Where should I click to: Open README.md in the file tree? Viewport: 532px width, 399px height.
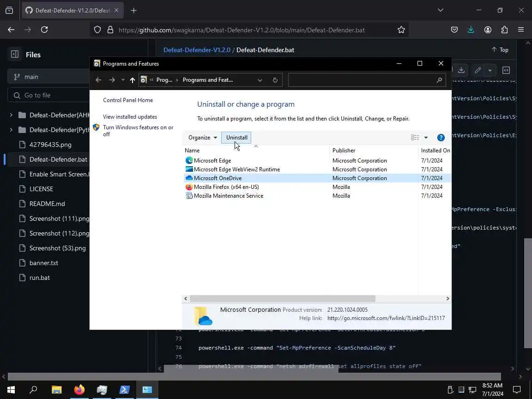tap(47, 204)
